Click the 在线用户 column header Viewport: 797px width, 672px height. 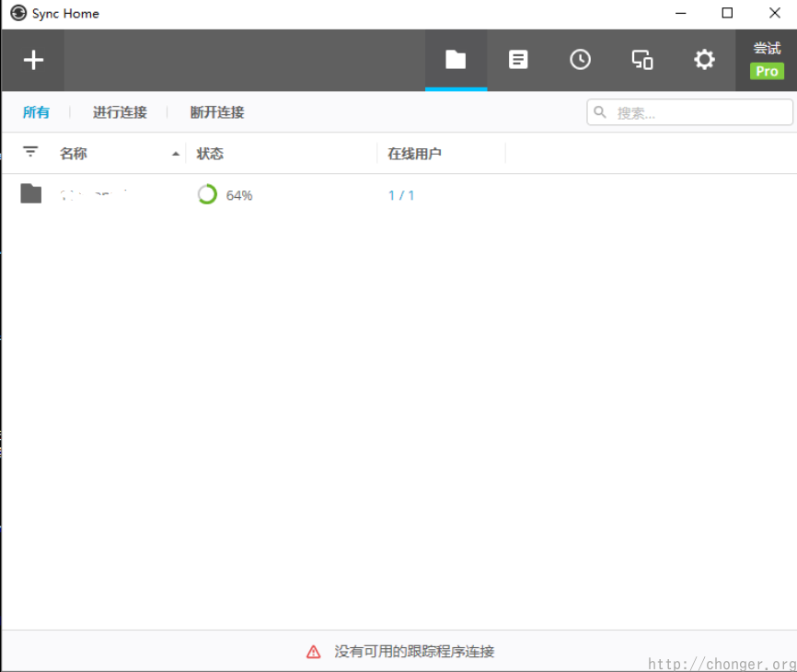click(x=413, y=153)
